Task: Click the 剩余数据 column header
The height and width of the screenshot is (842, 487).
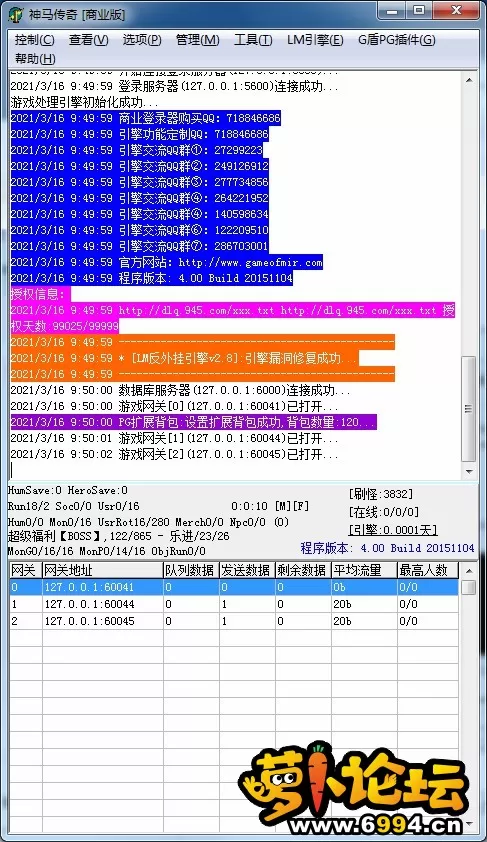Action: [x=303, y=570]
